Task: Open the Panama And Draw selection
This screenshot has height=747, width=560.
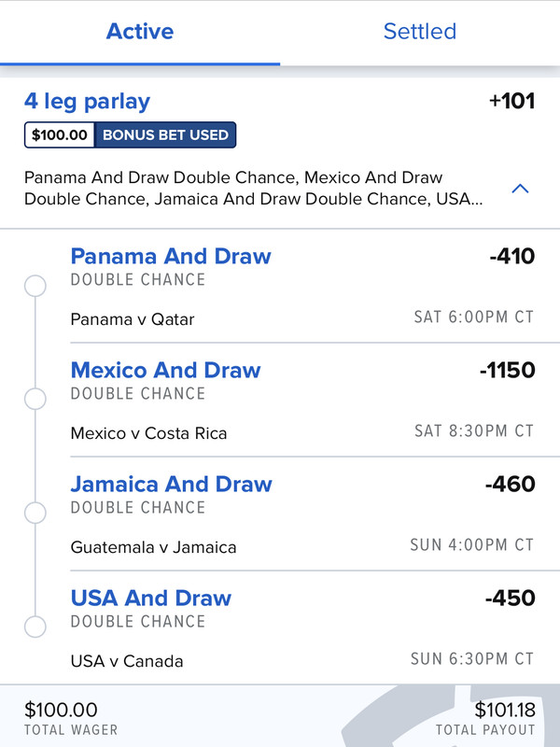Action: coord(171,256)
